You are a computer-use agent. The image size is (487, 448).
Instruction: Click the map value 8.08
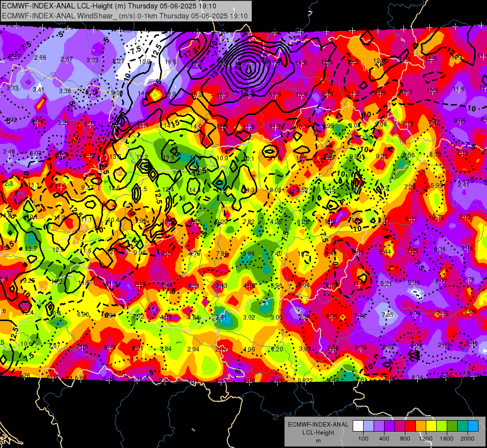pyautogui.click(x=275, y=190)
